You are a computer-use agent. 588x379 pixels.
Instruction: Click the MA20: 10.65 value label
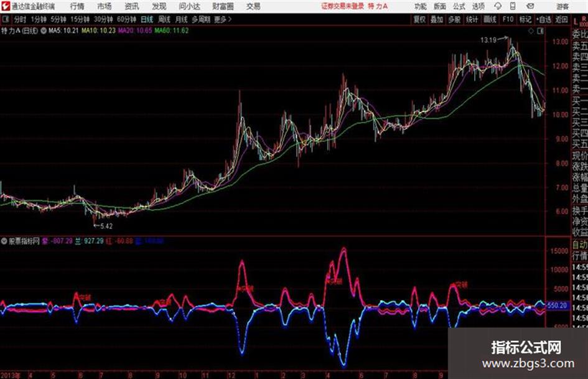point(135,30)
